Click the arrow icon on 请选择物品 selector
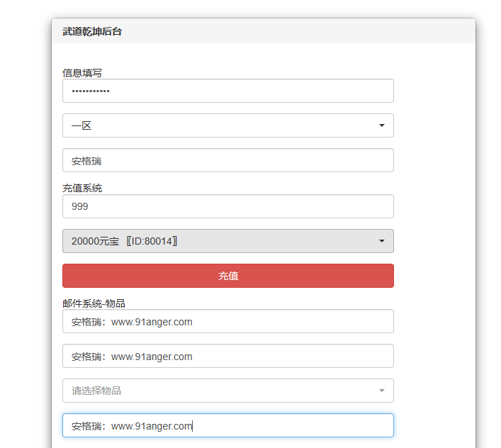Viewport: 501px width, 448px height. tap(382, 391)
